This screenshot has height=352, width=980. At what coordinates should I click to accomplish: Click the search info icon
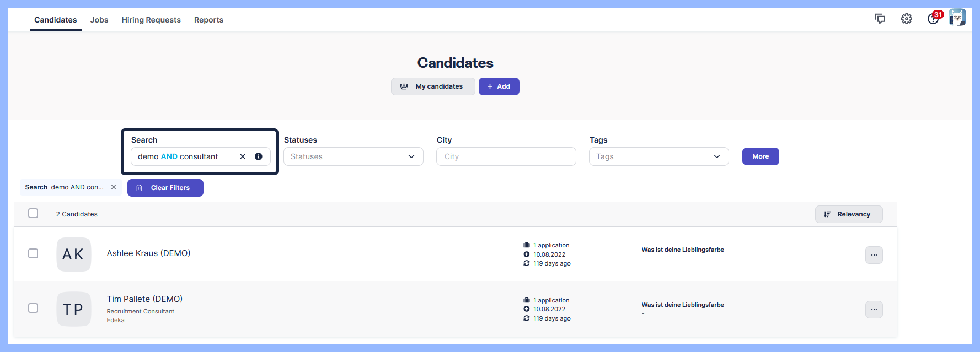click(x=258, y=156)
